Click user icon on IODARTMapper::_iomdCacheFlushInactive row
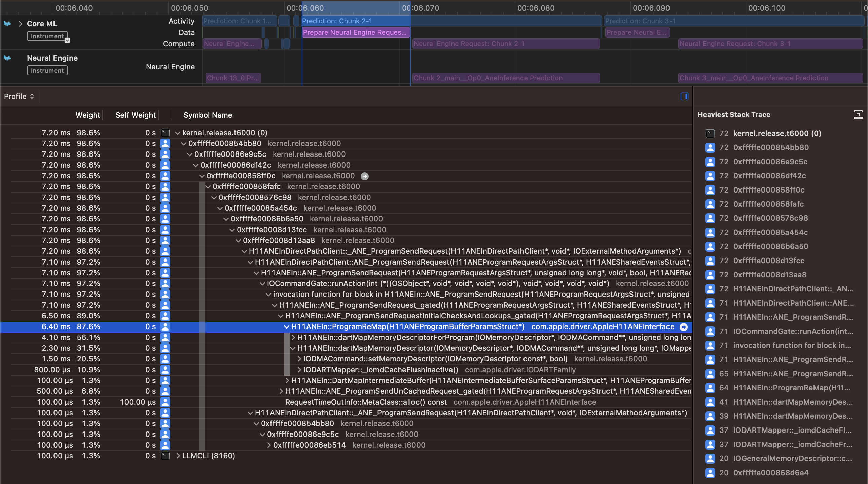This screenshot has width=868, height=484. tap(165, 370)
